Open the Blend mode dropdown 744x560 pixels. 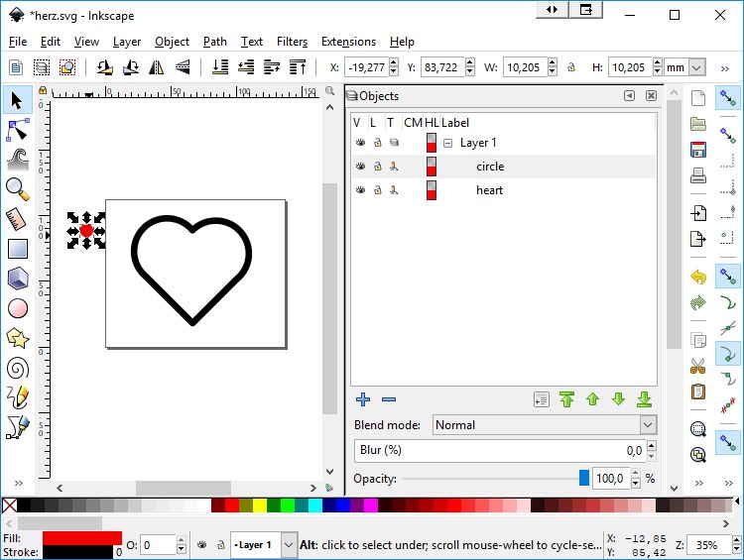(648, 425)
